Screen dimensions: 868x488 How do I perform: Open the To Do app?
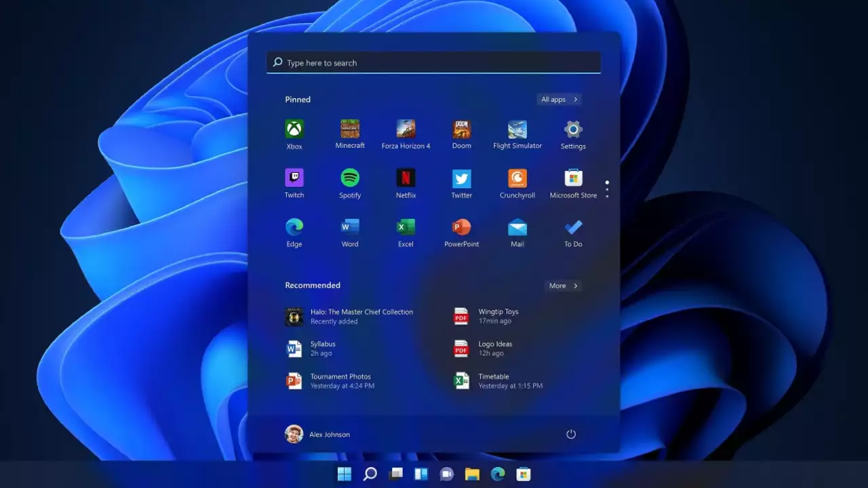(x=573, y=227)
